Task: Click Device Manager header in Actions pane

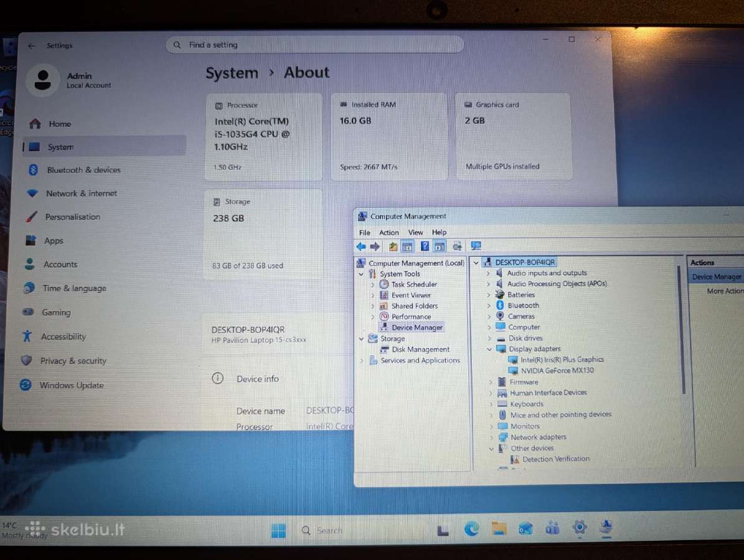Action: [x=716, y=277]
